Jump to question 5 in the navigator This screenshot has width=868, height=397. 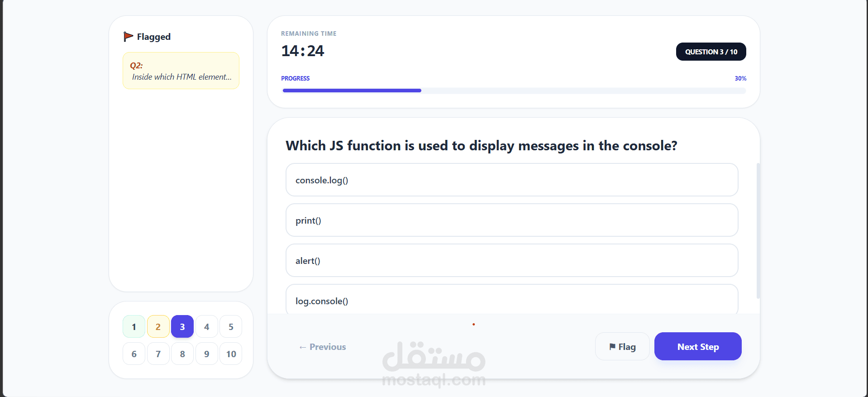(230, 326)
